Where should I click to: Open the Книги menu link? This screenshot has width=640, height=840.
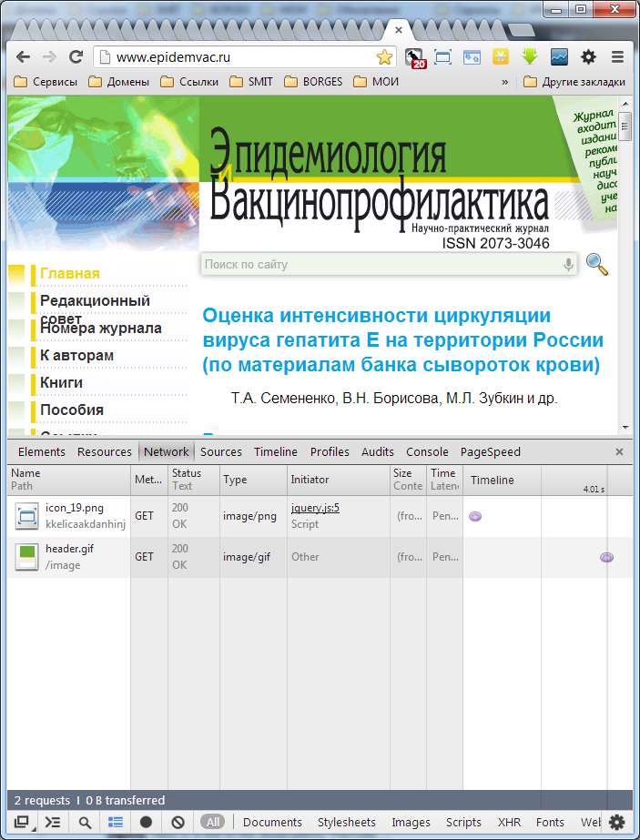pos(61,382)
